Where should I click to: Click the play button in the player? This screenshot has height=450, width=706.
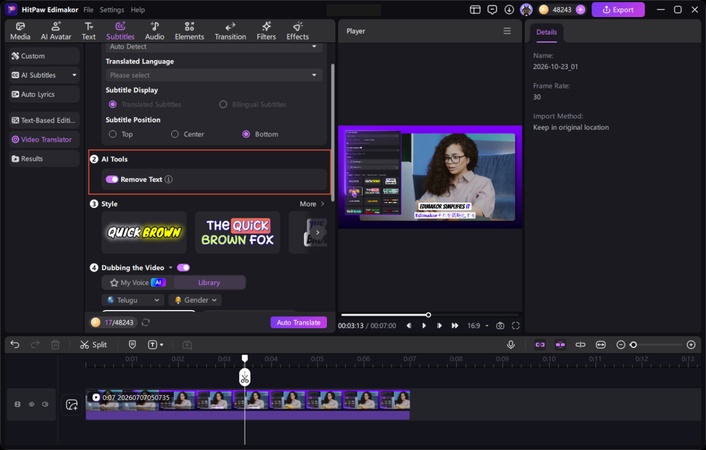click(x=424, y=325)
